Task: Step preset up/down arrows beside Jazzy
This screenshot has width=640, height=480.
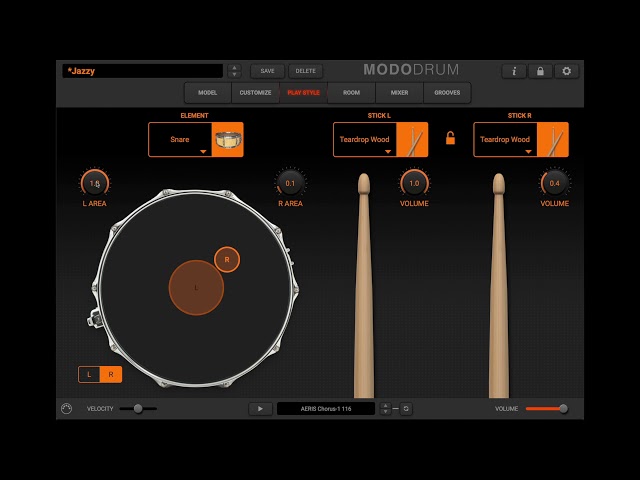Action: (x=234, y=71)
